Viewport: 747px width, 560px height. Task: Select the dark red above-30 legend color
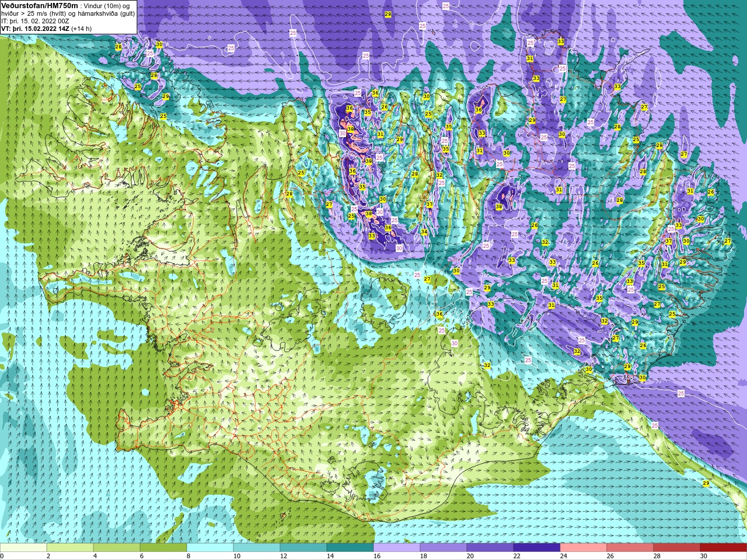coord(724,548)
